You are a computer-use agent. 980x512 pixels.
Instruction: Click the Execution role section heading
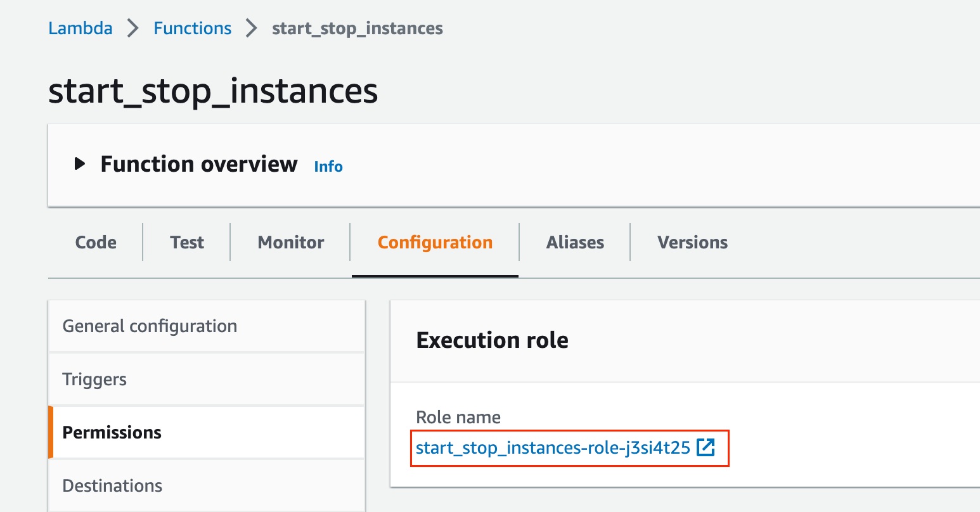coord(492,340)
